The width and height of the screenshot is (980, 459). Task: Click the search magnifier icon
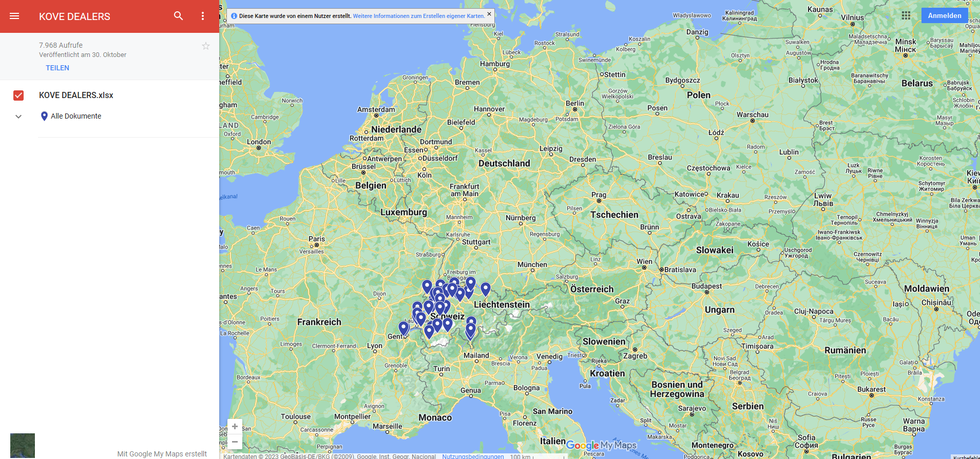[178, 16]
